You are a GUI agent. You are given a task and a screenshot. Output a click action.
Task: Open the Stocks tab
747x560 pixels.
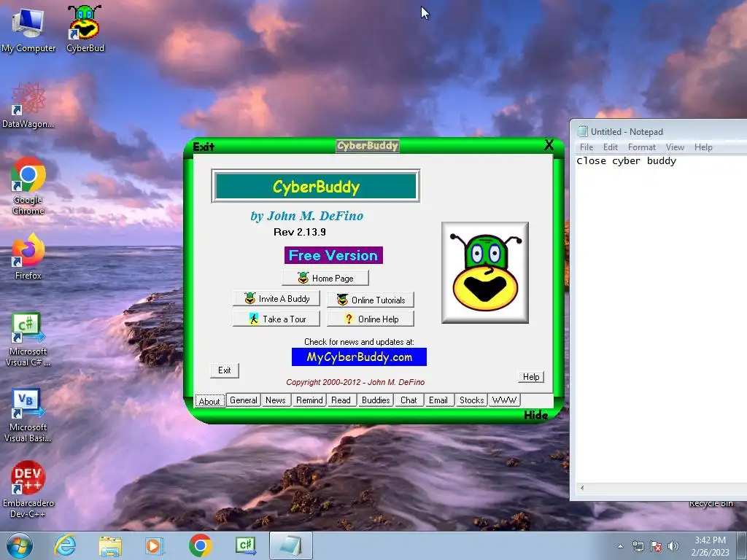[472, 400]
